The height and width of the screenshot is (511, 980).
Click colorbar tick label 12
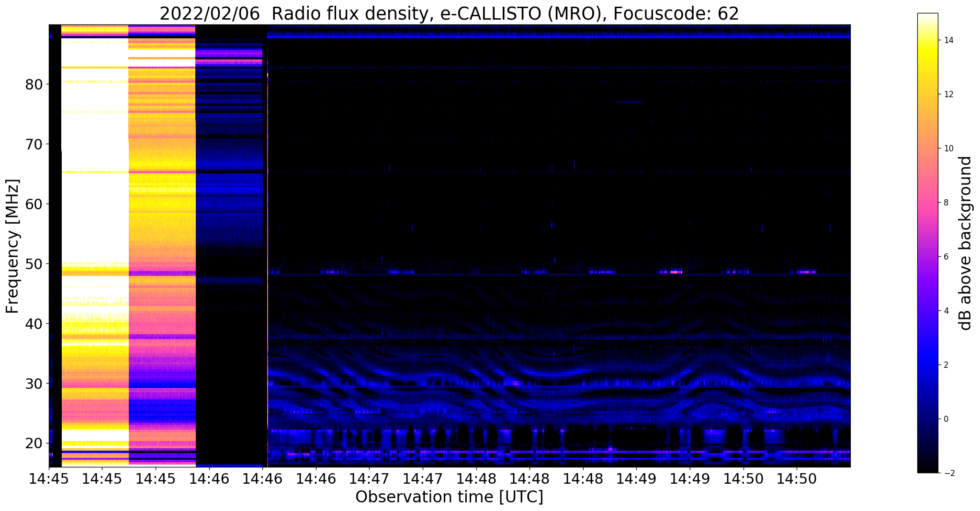point(948,94)
